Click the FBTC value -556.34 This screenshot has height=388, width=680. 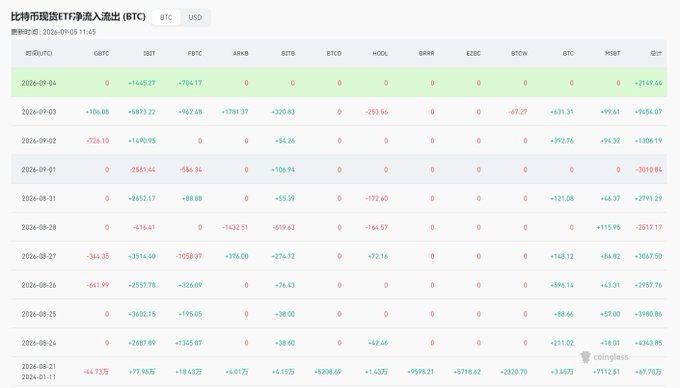click(191, 170)
